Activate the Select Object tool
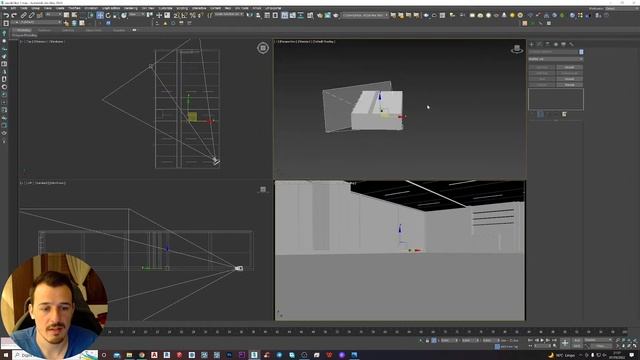This screenshot has width=640, height=360. pyautogui.click(x=67, y=15)
